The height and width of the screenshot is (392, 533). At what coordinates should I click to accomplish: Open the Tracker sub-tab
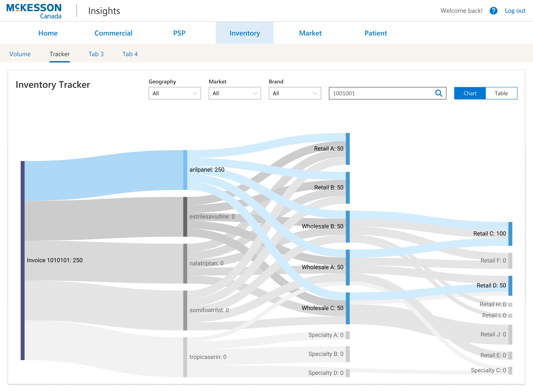click(59, 54)
